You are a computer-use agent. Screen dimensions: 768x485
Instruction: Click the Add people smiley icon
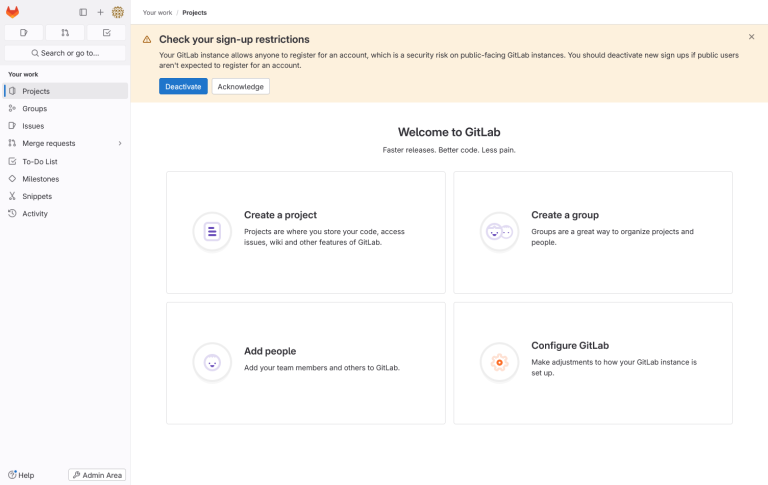coord(212,363)
